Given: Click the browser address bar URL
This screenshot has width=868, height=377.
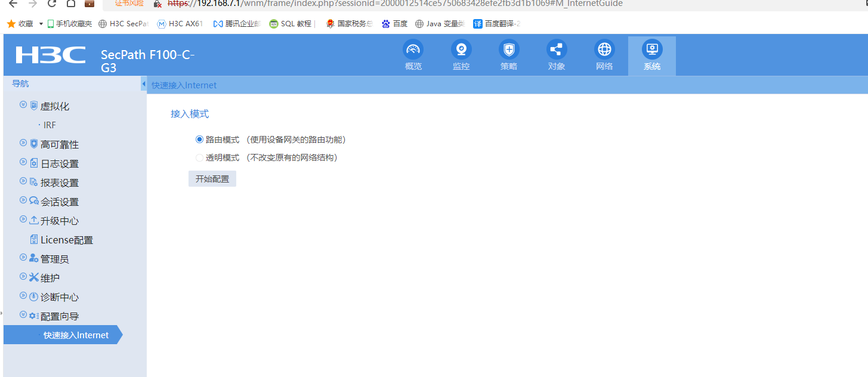Looking at the screenshot, I should point(395,4).
